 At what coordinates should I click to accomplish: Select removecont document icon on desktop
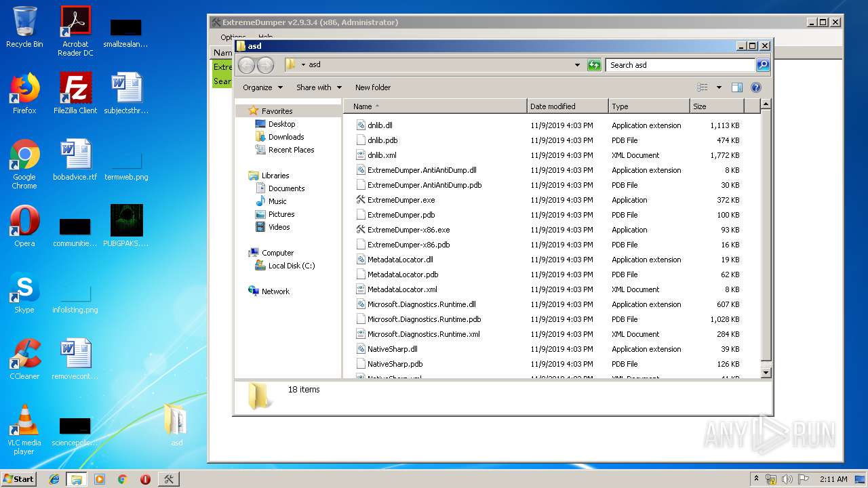pyautogui.click(x=75, y=359)
